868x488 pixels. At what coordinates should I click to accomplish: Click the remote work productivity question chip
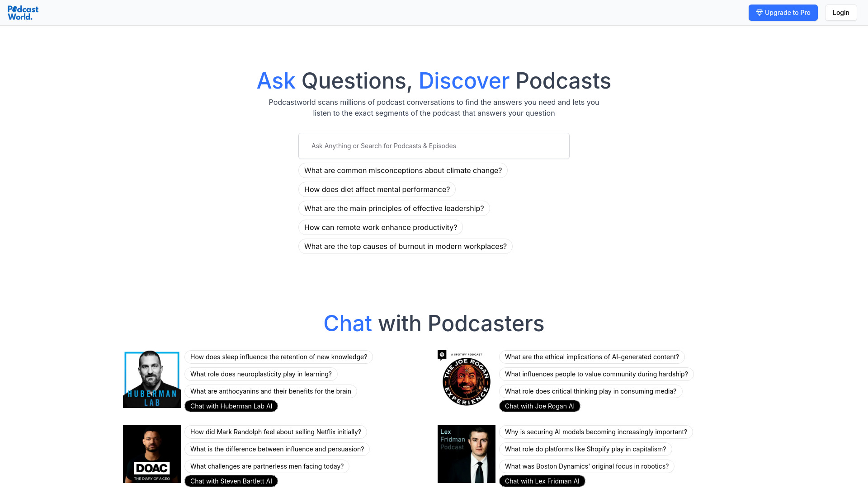(380, 227)
